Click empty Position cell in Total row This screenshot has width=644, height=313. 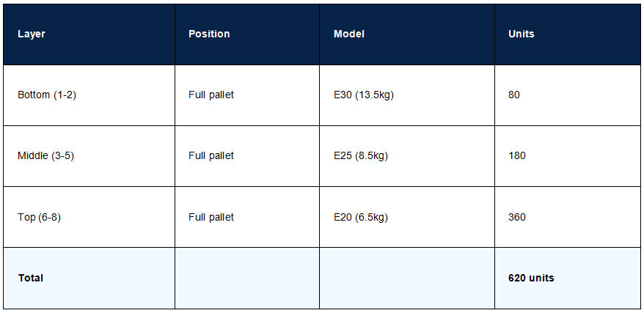coord(247,278)
